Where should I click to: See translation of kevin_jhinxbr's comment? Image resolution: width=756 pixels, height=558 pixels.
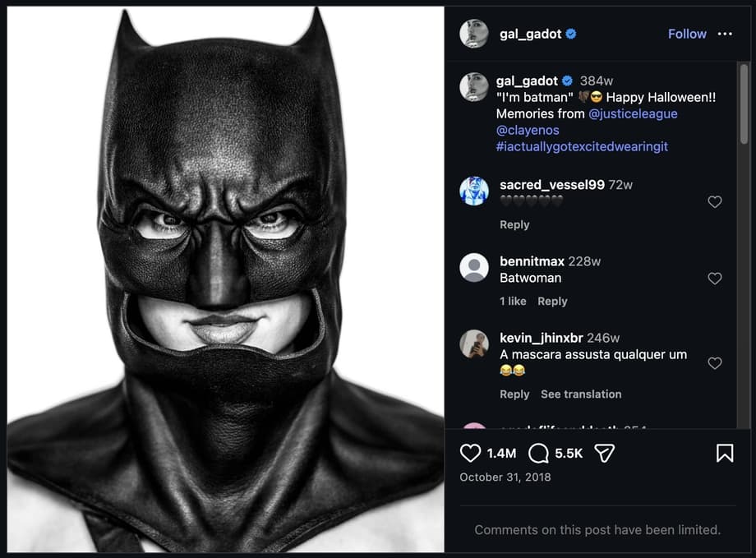pos(581,394)
